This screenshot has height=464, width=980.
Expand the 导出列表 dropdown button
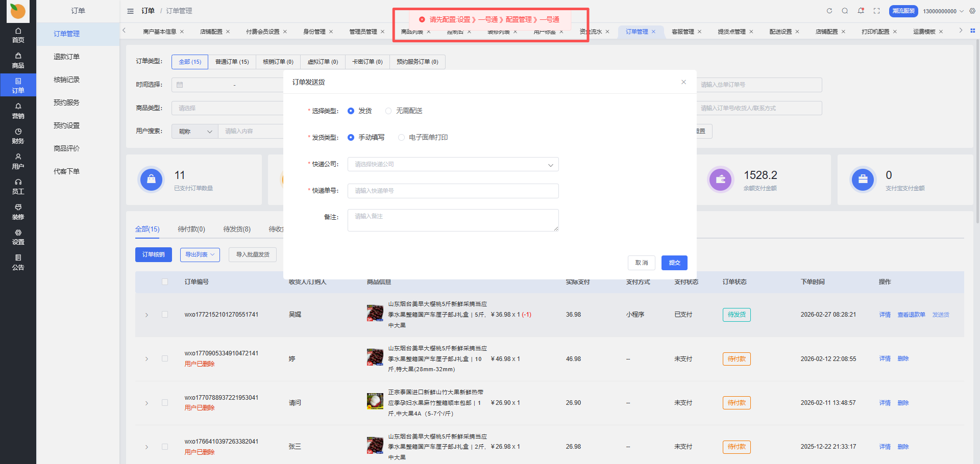200,254
